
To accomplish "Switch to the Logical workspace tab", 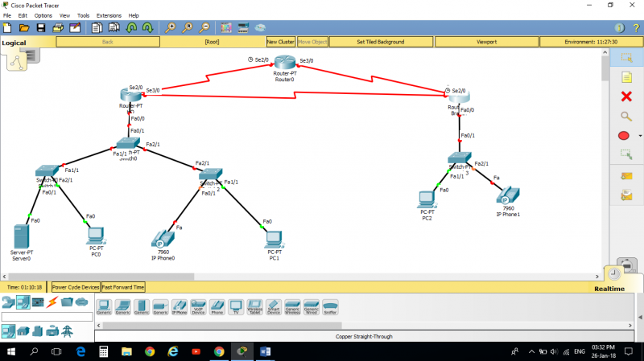I will click(x=14, y=43).
